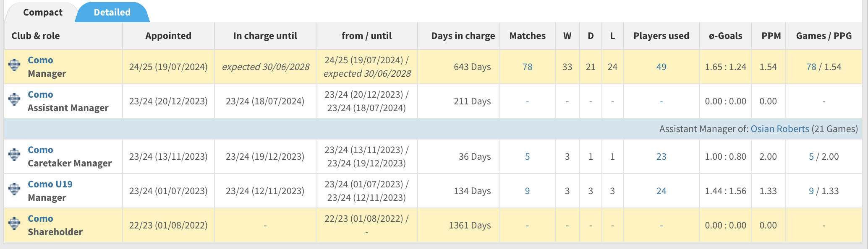Click 23 players used in the Caretaker row

point(661,157)
